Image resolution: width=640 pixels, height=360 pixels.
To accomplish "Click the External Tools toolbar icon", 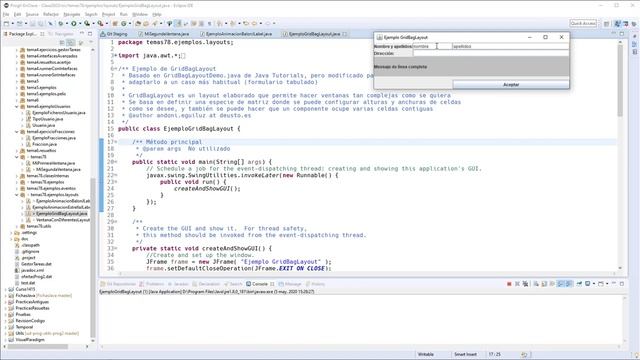I will (x=100, y=24).
